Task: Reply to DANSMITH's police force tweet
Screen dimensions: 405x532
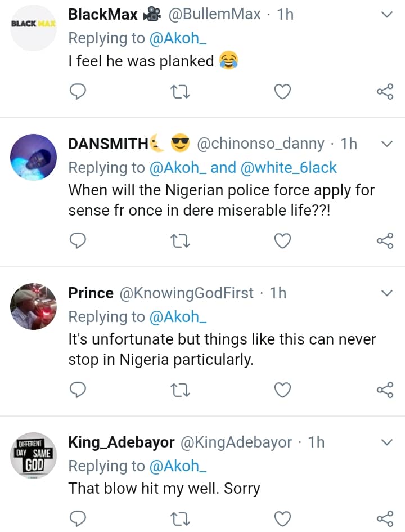Action: [78, 241]
